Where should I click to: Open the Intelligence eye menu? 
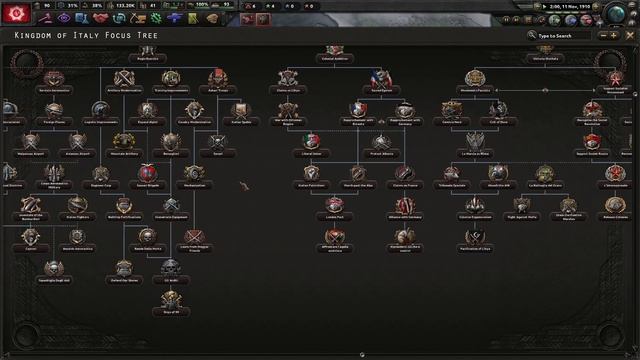pos(64,18)
